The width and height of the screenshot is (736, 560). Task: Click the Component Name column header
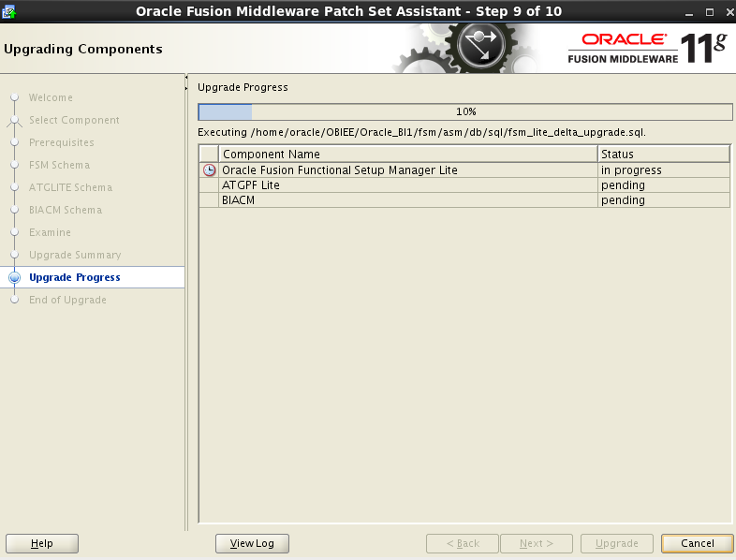408,154
